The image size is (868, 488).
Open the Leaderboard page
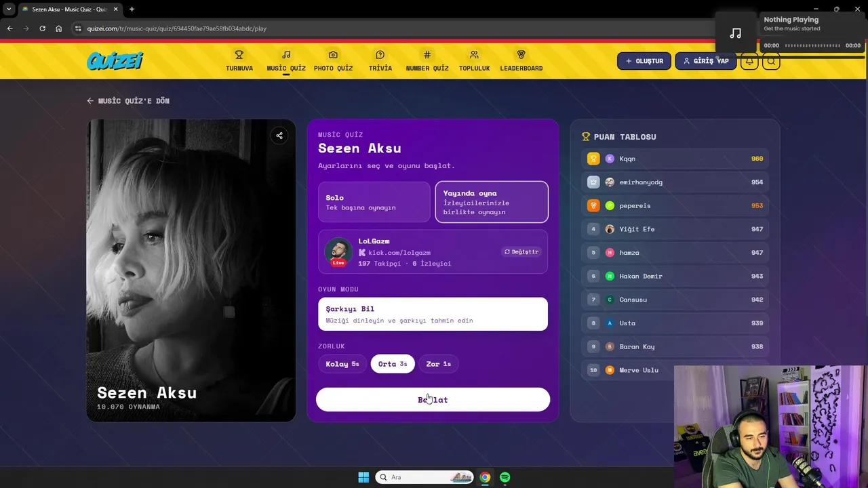(521, 61)
